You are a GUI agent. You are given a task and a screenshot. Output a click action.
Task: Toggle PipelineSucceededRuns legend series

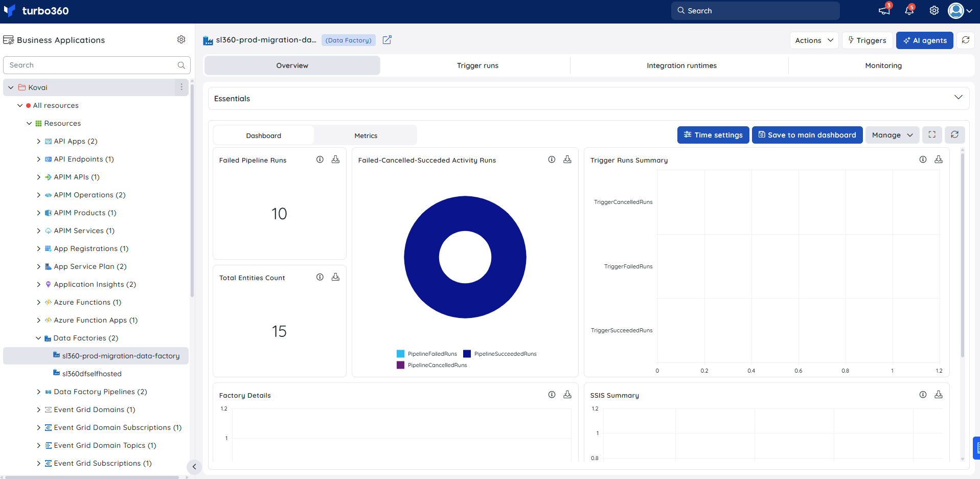coord(500,354)
